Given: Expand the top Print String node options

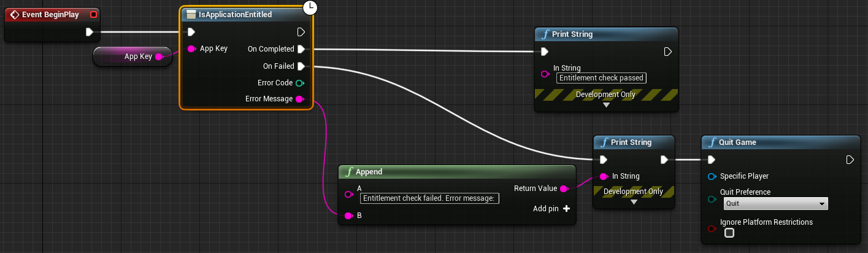Looking at the screenshot, I should (606, 105).
